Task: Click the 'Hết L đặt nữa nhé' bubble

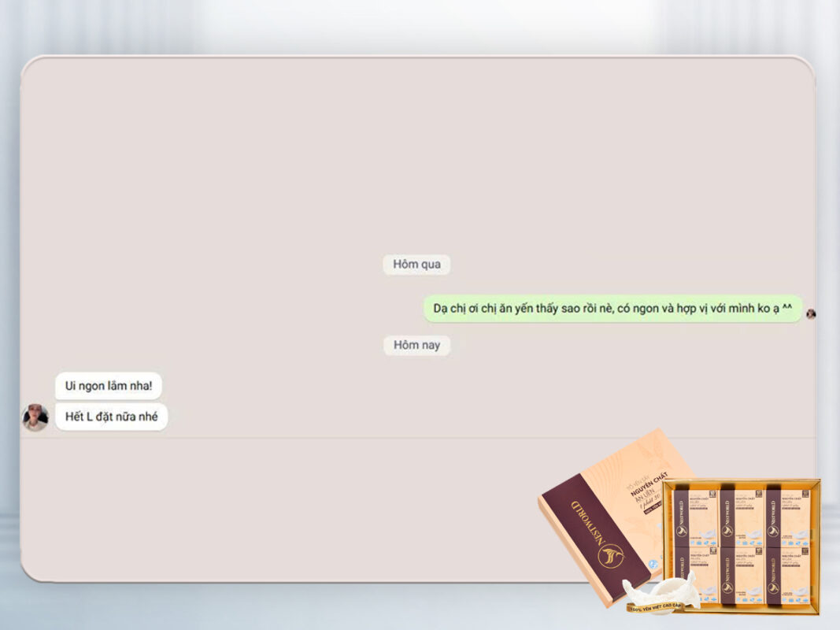Action: click(109, 417)
